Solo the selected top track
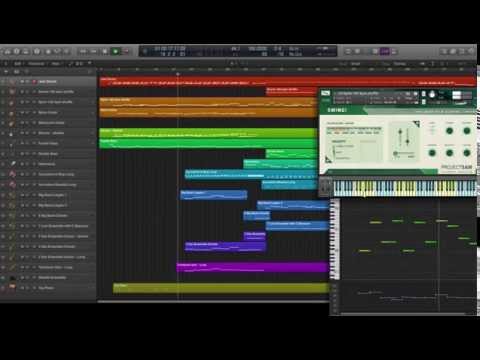The width and height of the screenshot is (480, 360). (27, 81)
